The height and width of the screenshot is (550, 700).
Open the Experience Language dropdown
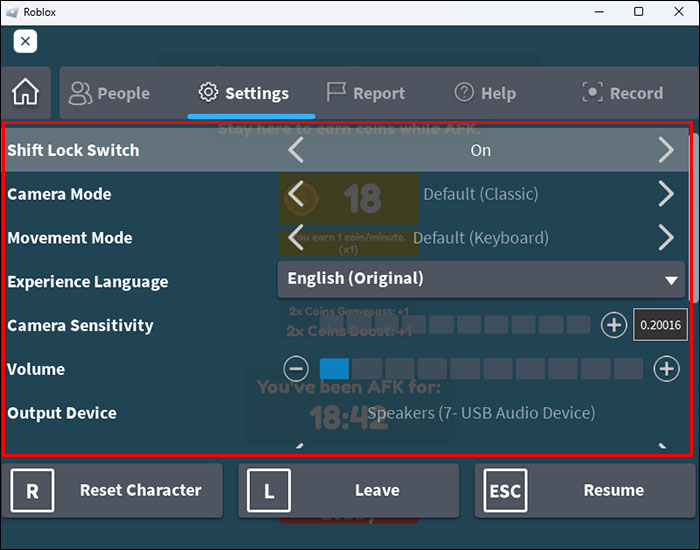[481, 279]
